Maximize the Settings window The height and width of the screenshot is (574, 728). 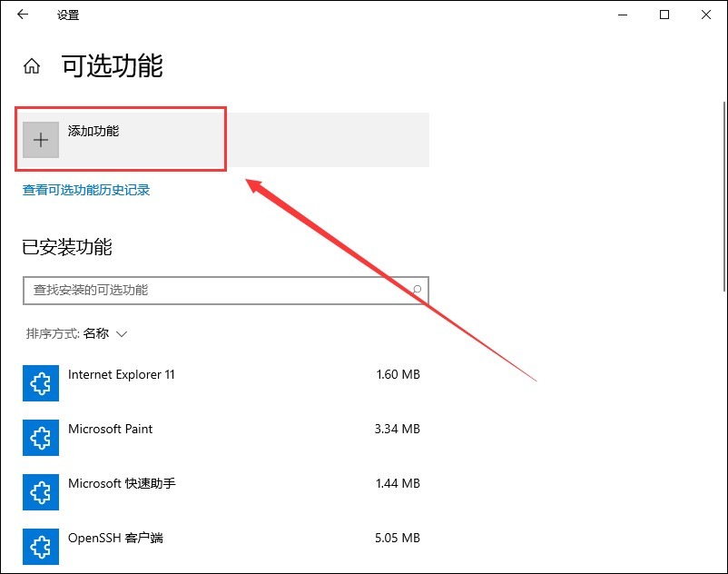tap(664, 15)
